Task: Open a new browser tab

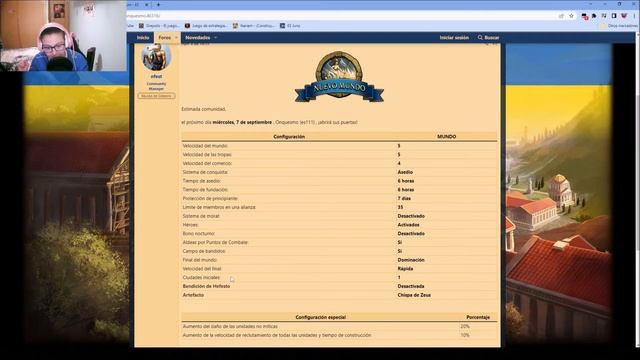Action: pos(158,4)
